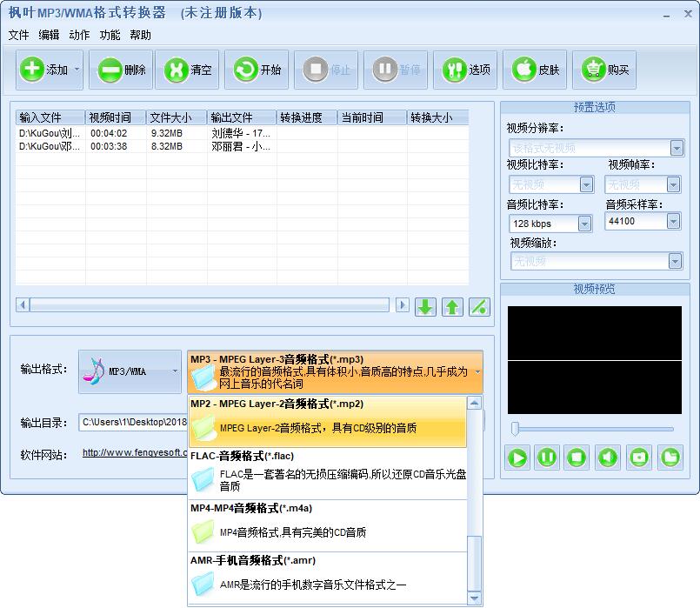
Task: Click the 购买 (Buy) toolbar button
Action: point(604,70)
